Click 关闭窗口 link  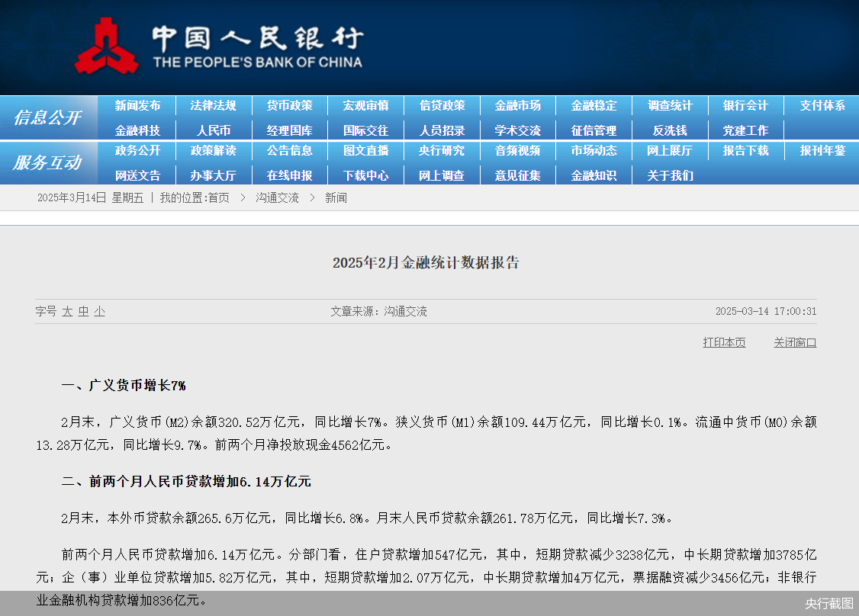(795, 343)
